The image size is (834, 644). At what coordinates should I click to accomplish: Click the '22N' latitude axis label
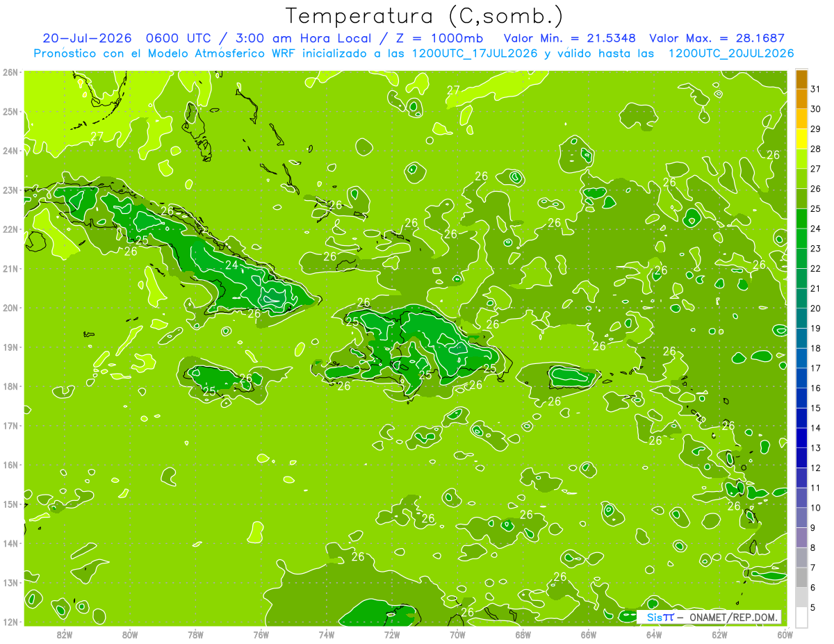pyautogui.click(x=11, y=229)
